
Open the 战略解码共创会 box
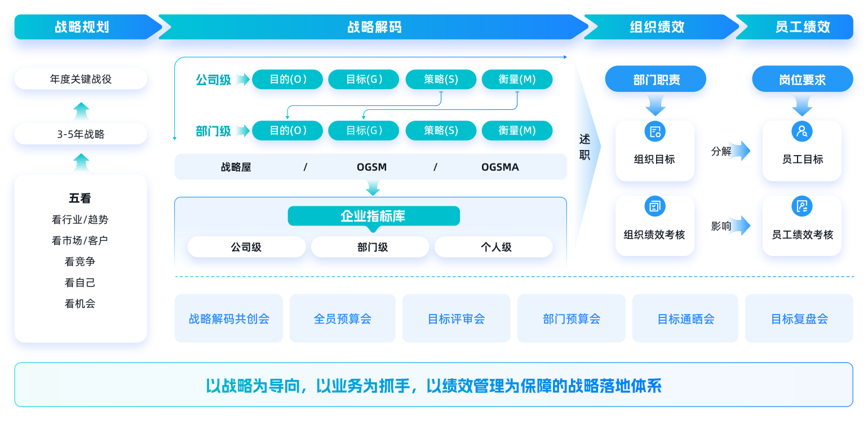[x=229, y=319]
